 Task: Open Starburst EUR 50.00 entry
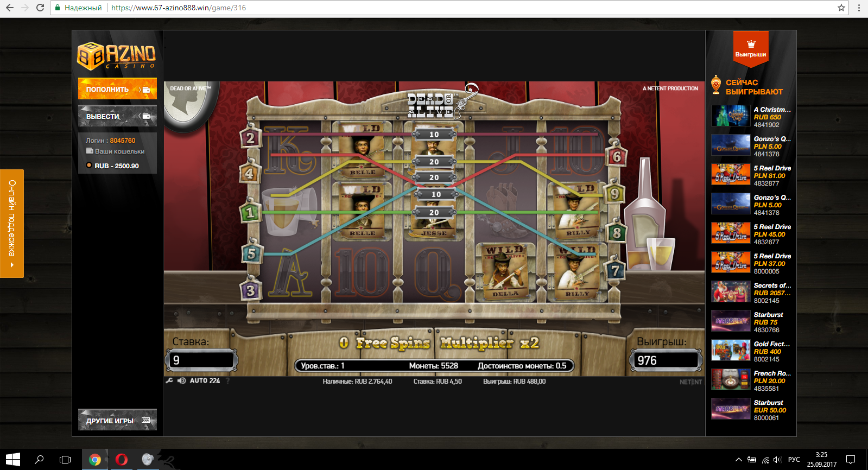tap(751, 409)
